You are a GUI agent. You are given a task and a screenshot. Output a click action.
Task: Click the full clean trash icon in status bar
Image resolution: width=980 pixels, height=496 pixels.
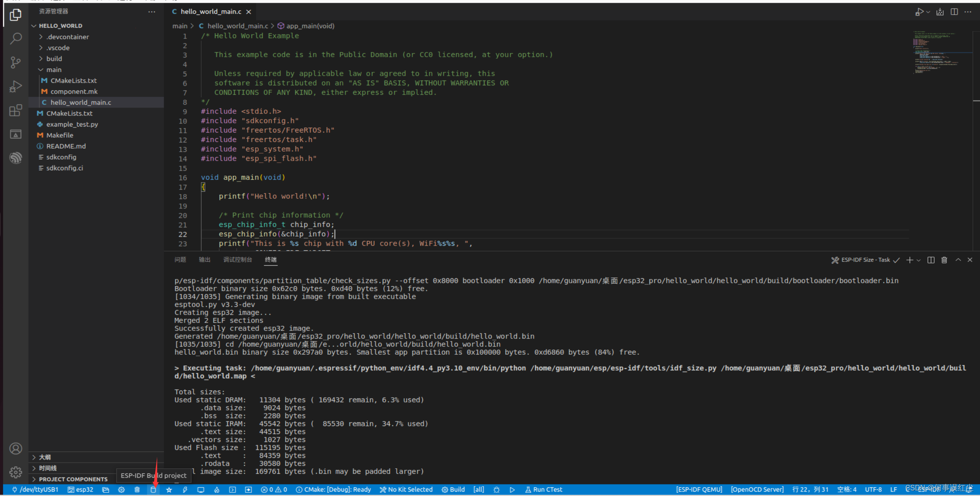tap(137, 490)
